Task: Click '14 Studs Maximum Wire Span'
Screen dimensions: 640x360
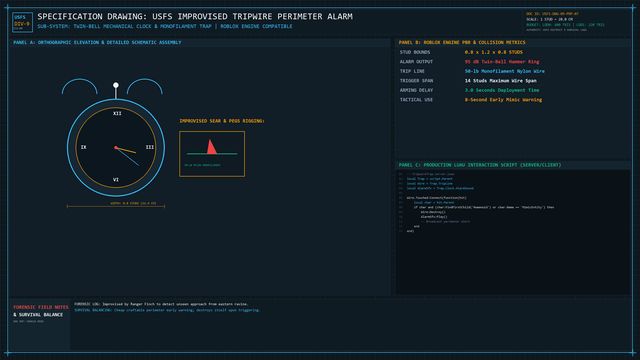Action: [500, 81]
